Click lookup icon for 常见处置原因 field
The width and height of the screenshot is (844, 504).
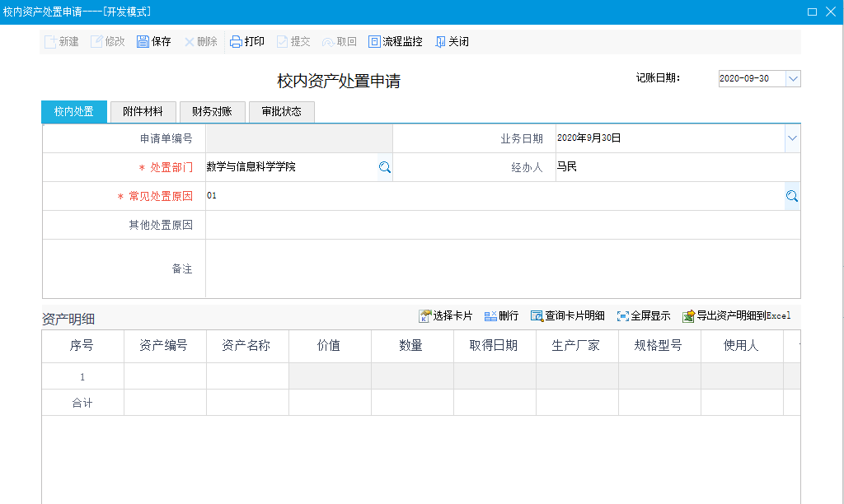pos(792,196)
